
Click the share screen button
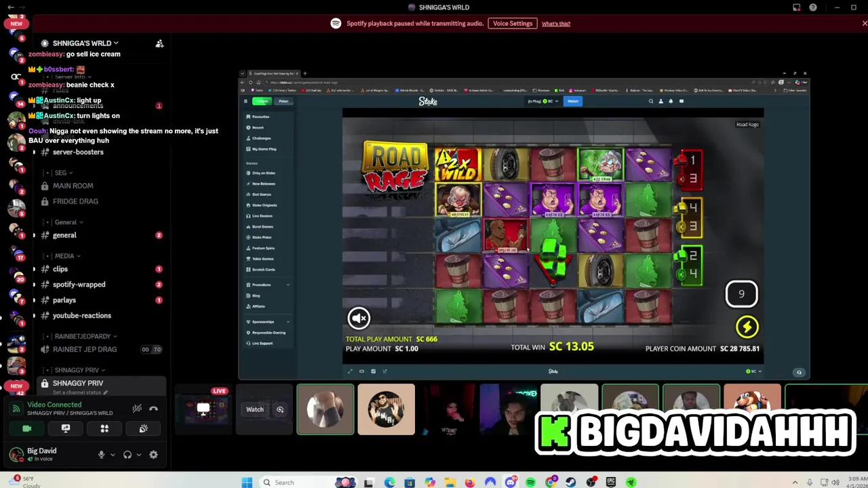point(66,428)
